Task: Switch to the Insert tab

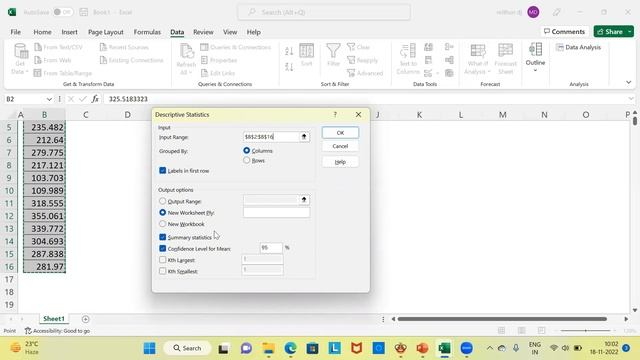Action: click(x=69, y=32)
